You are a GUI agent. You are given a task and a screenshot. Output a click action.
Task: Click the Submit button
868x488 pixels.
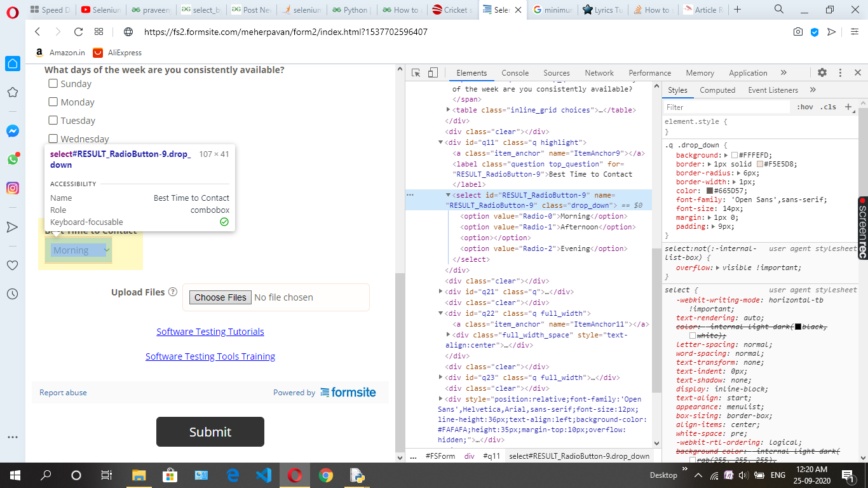pyautogui.click(x=210, y=432)
